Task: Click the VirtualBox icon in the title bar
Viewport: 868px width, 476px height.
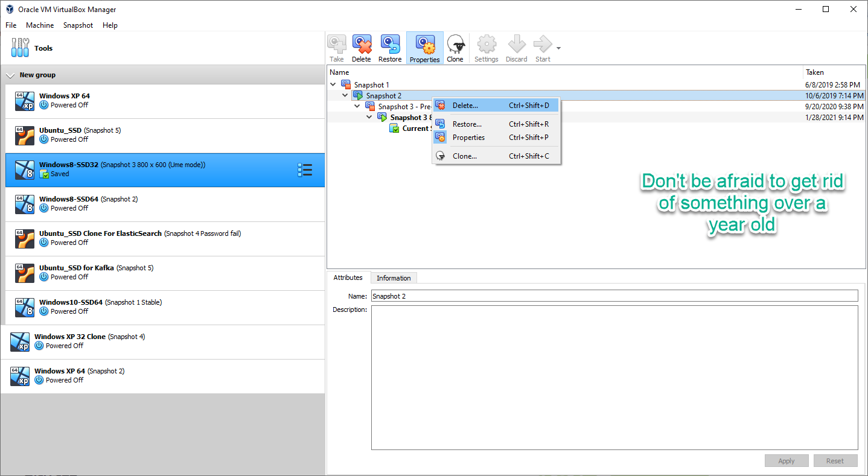Action: [x=10, y=9]
